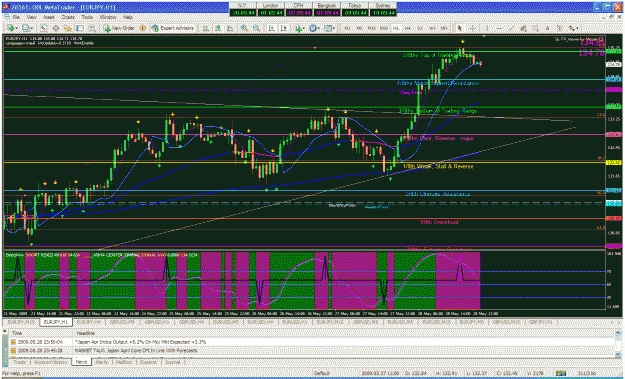Open the Strategy Tester icon
Image resolution: width=625 pixels, height=379 pixels.
[92, 28]
